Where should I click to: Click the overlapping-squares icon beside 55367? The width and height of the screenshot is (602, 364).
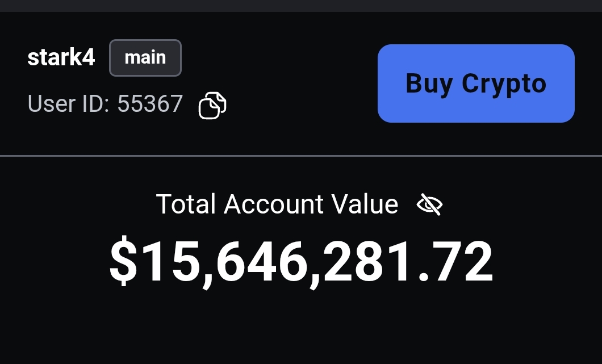click(x=212, y=105)
